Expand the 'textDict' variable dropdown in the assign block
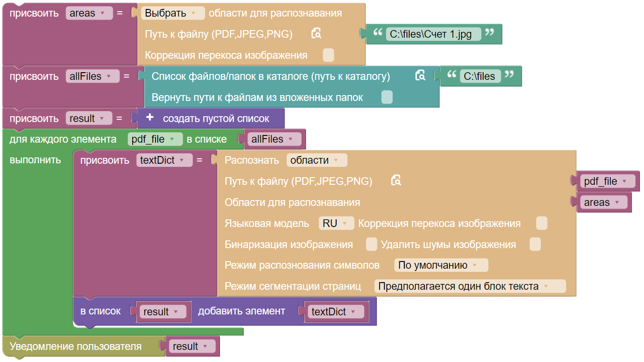Screen dimensions: 644x362 click(164, 160)
